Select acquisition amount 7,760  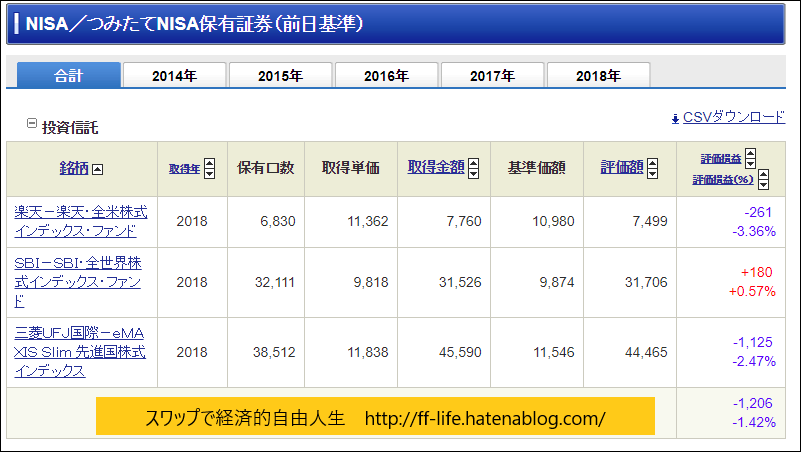point(464,221)
